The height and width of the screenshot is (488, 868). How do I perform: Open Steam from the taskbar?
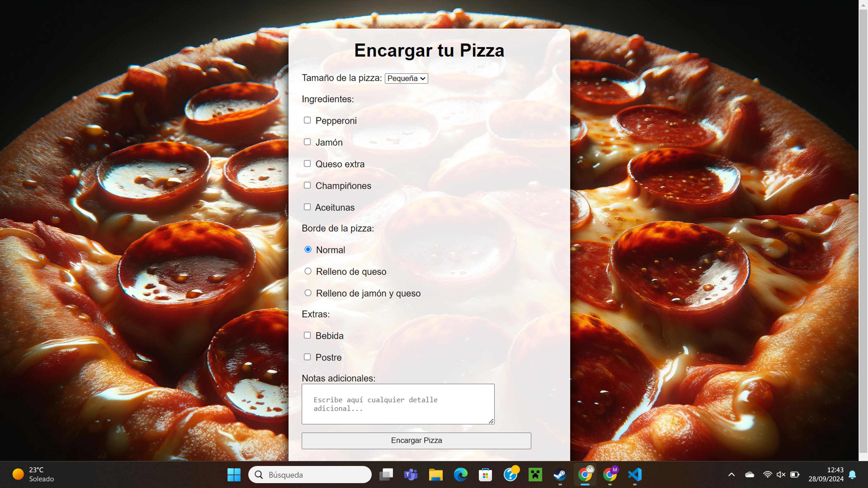point(560,474)
